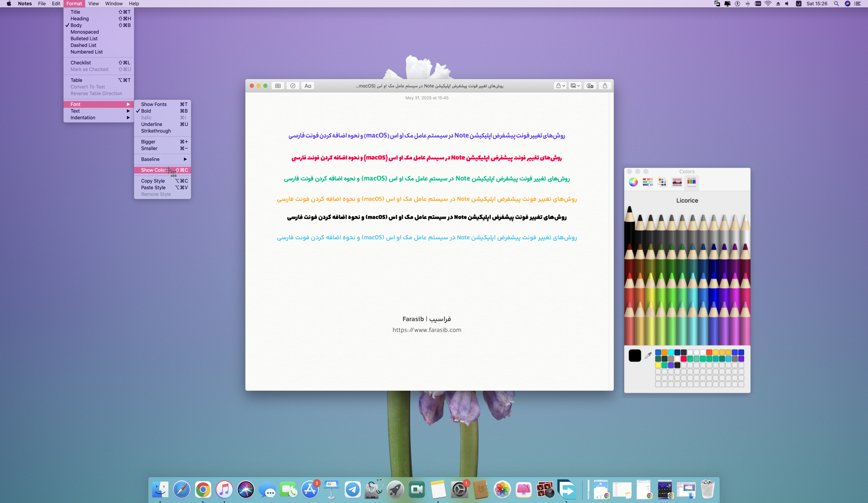Choose Bigger to increase font size

coord(162,142)
